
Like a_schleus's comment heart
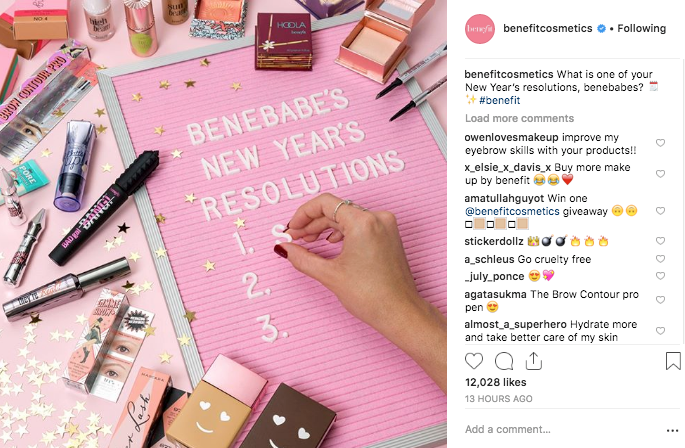click(661, 259)
